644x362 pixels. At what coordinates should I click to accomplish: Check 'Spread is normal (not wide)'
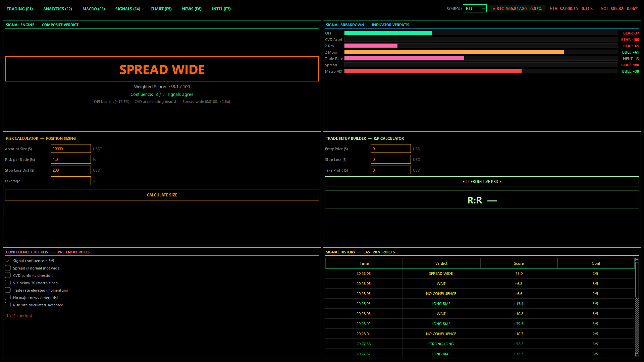point(8,268)
